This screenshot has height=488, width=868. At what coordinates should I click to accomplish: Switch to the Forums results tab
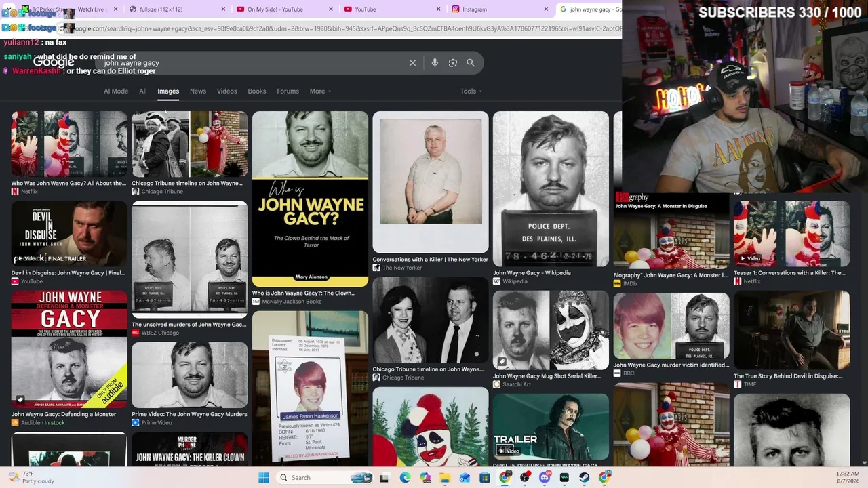[x=288, y=91]
